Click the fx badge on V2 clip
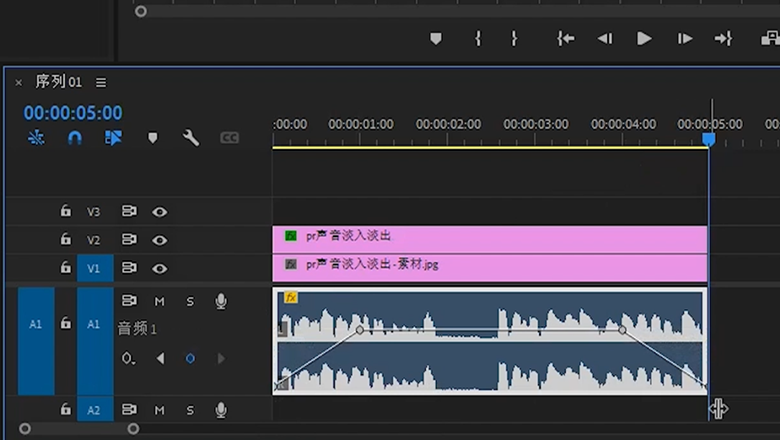This screenshot has height=440, width=780. coord(291,236)
